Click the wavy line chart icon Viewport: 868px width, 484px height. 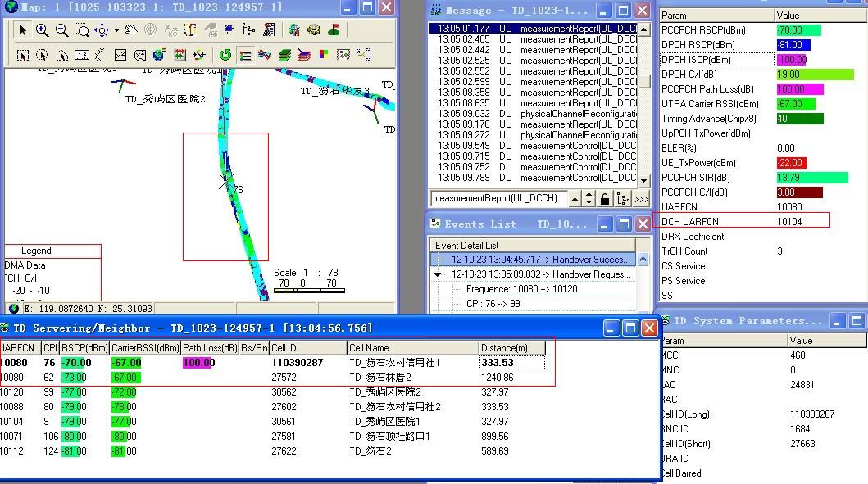pos(265,55)
